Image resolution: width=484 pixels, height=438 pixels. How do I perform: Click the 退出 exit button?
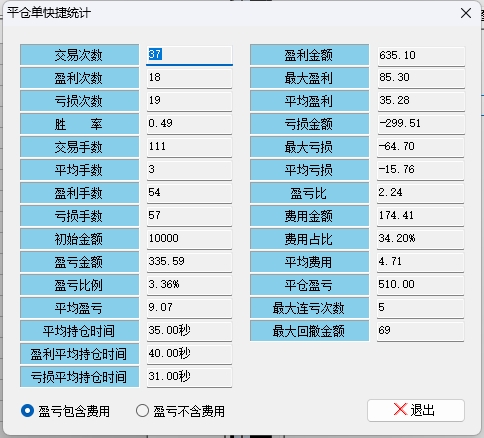416,410
